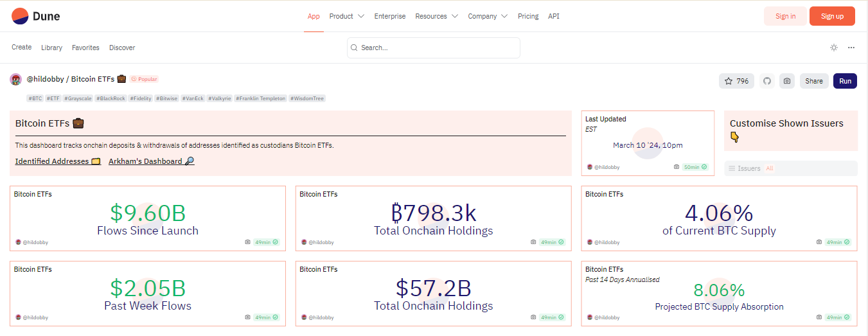Open the Issuers filter selector
The height and width of the screenshot is (336, 868).
click(790, 168)
